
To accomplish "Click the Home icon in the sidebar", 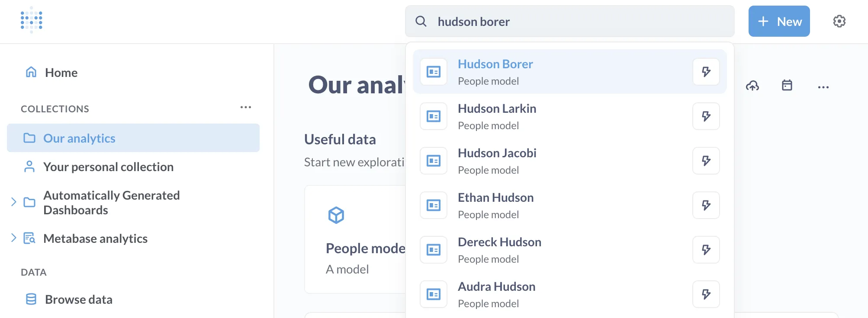I will tap(31, 72).
